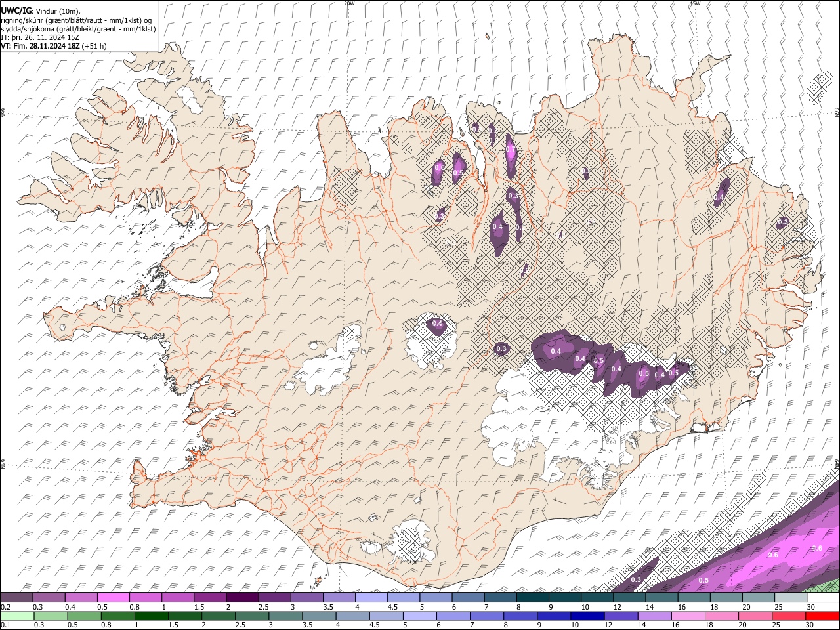Click the 'Vindur (10m),' title text
The width and height of the screenshot is (840, 630).
[x=57, y=11]
